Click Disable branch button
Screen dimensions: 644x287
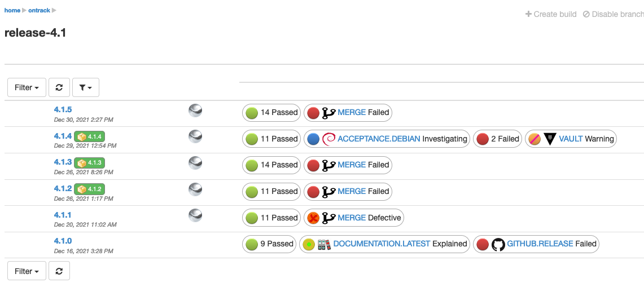tap(614, 14)
